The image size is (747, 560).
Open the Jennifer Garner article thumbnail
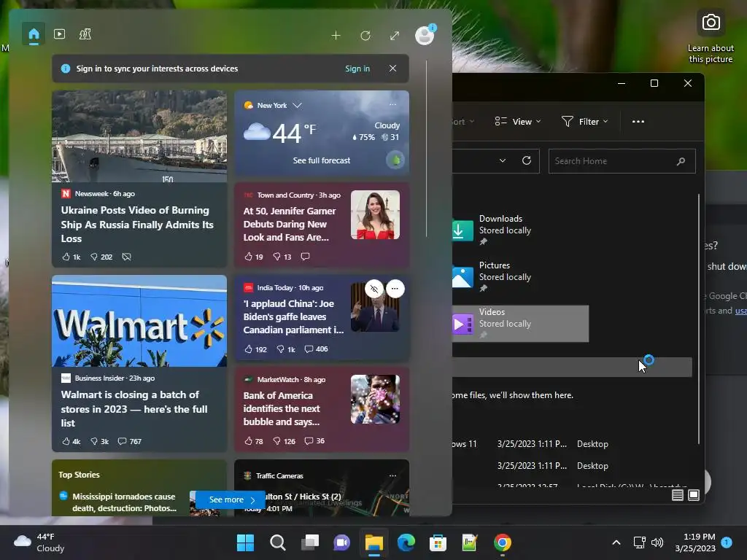click(x=376, y=215)
